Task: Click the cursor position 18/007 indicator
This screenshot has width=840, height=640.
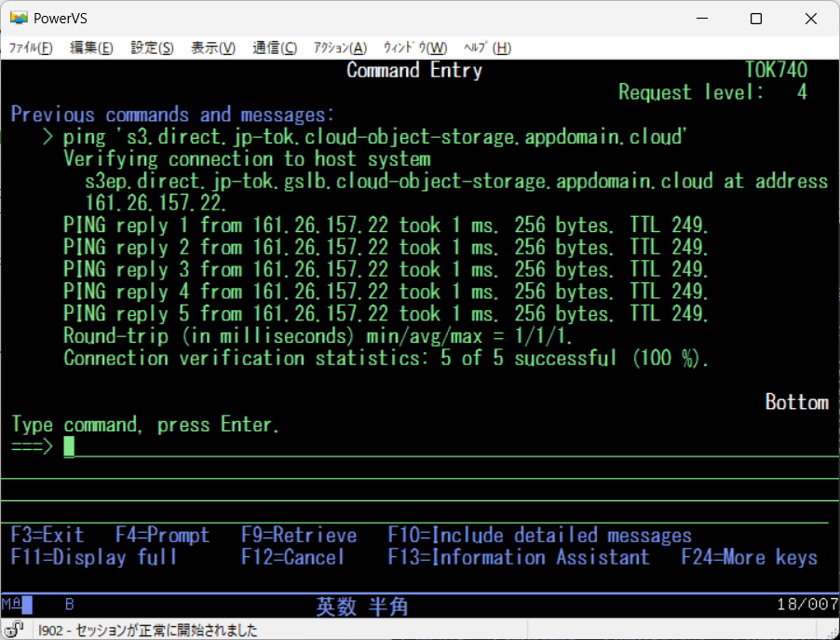Action: [x=807, y=605]
